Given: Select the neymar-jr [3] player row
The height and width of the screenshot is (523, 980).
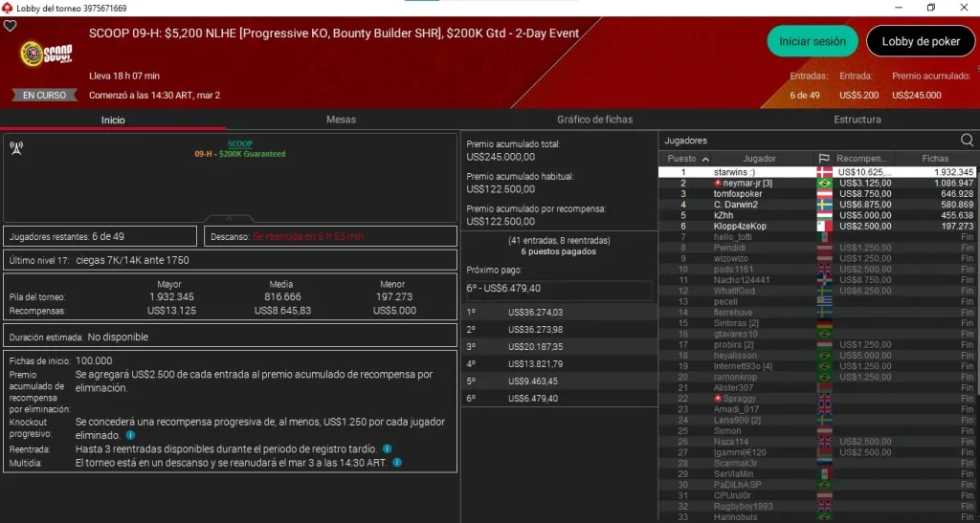Looking at the screenshot, I should 816,183.
